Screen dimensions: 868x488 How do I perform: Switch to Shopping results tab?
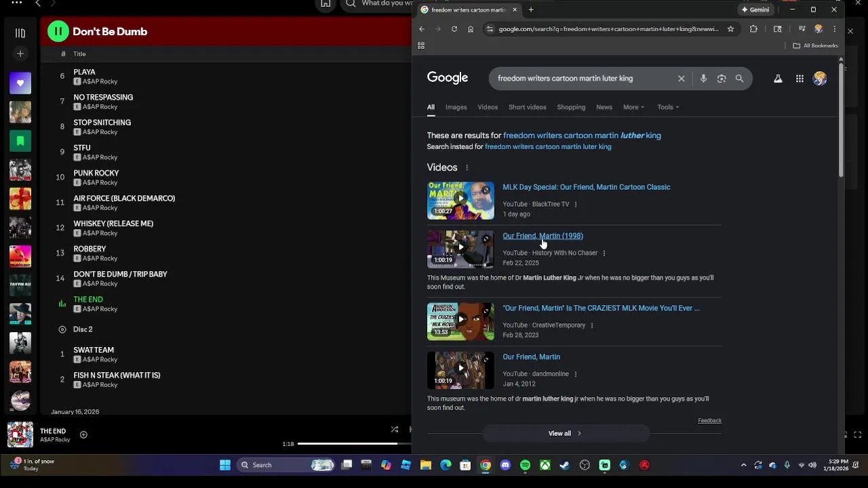(571, 107)
